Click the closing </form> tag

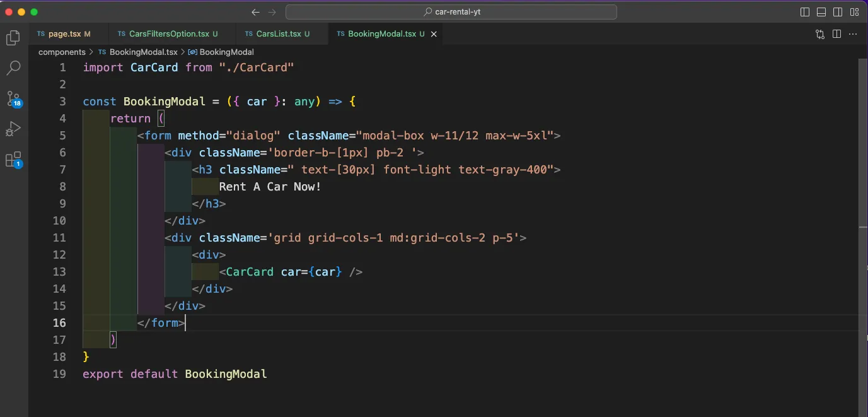[161, 323]
